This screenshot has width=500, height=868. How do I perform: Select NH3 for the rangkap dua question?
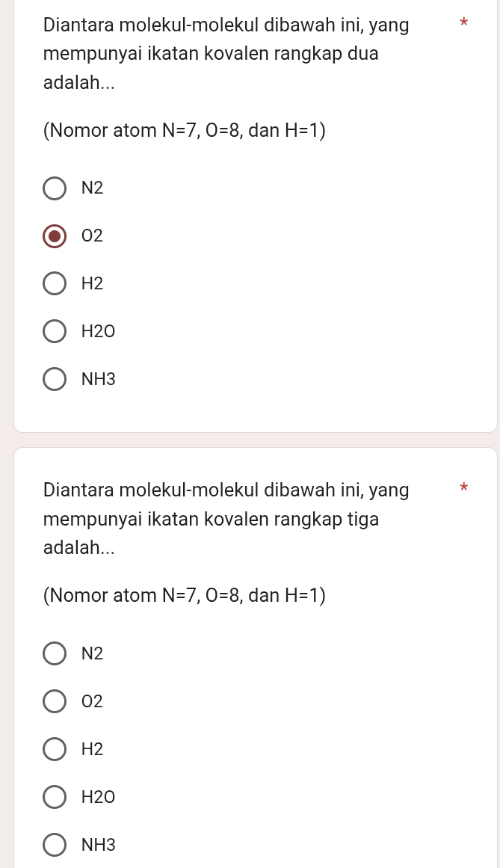[x=55, y=380]
